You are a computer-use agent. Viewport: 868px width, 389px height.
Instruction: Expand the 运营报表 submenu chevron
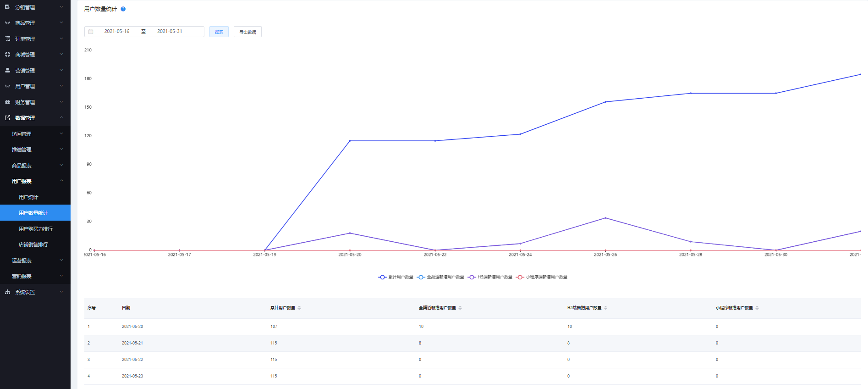pyautogui.click(x=61, y=261)
